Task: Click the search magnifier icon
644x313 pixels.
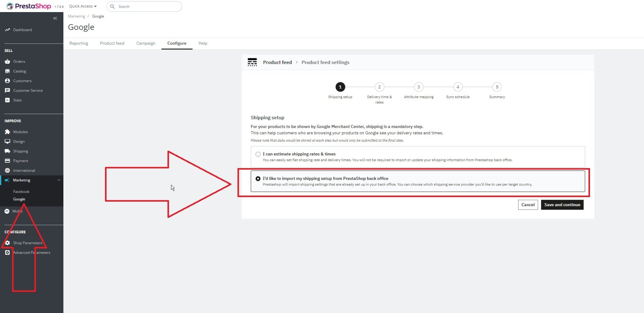Action: click(112, 6)
